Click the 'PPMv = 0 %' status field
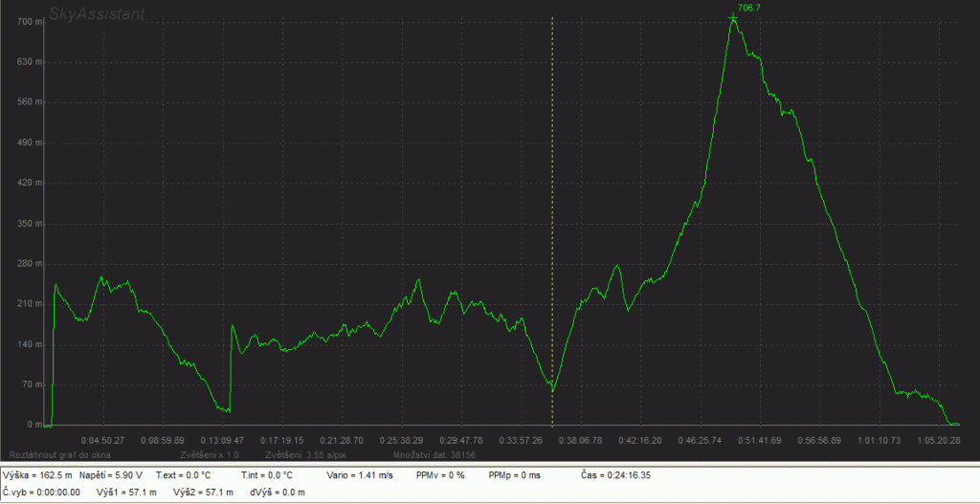Screen dimensions: 980x504 (440, 474)
